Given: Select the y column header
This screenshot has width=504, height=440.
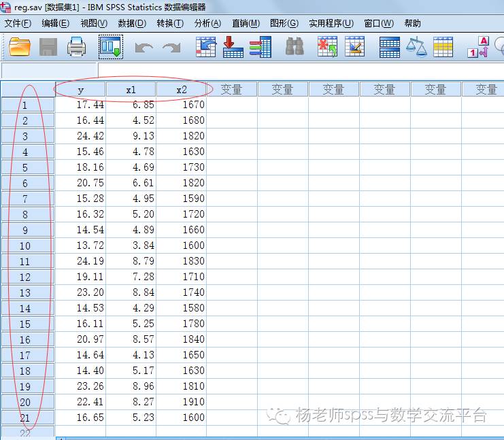Looking at the screenshot, I should [80, 89].
